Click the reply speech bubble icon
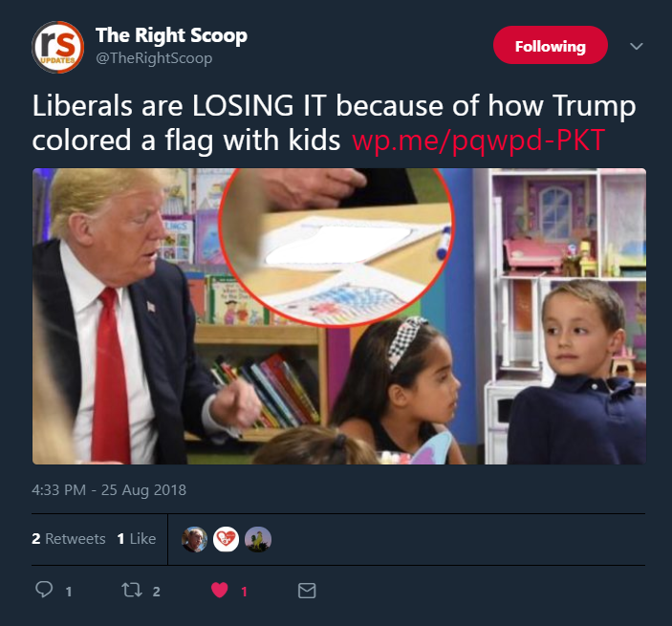Image resolution: width=672 pixels, height=626 pixels. click(x=44, y=590)
